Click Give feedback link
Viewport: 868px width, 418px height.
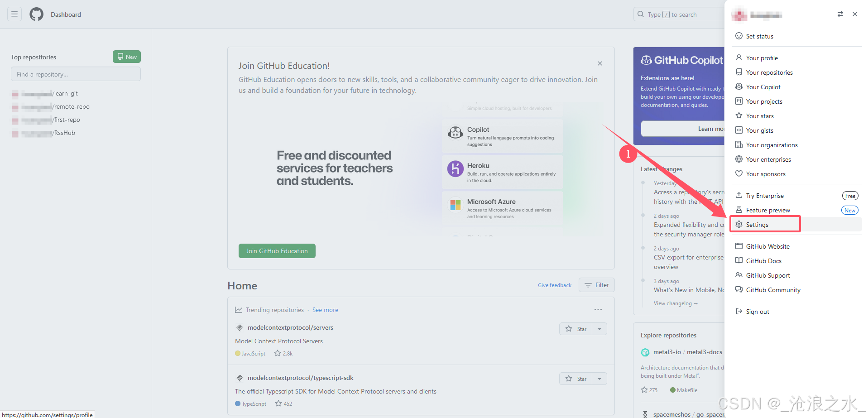[x=555, y=285]
